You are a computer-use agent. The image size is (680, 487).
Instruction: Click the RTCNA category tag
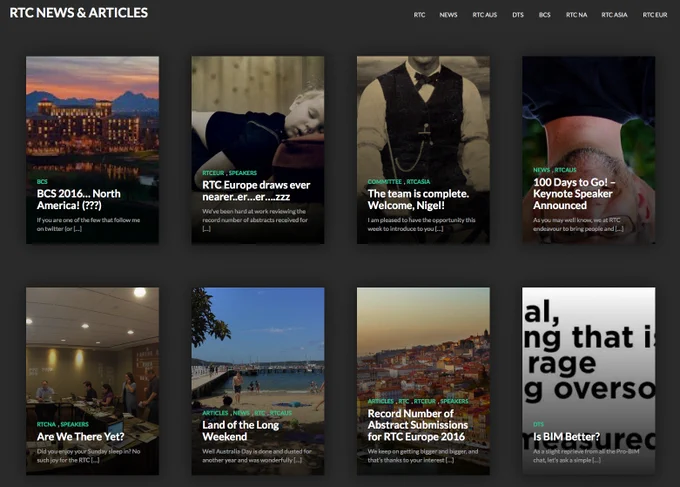(x=46, y=425)
